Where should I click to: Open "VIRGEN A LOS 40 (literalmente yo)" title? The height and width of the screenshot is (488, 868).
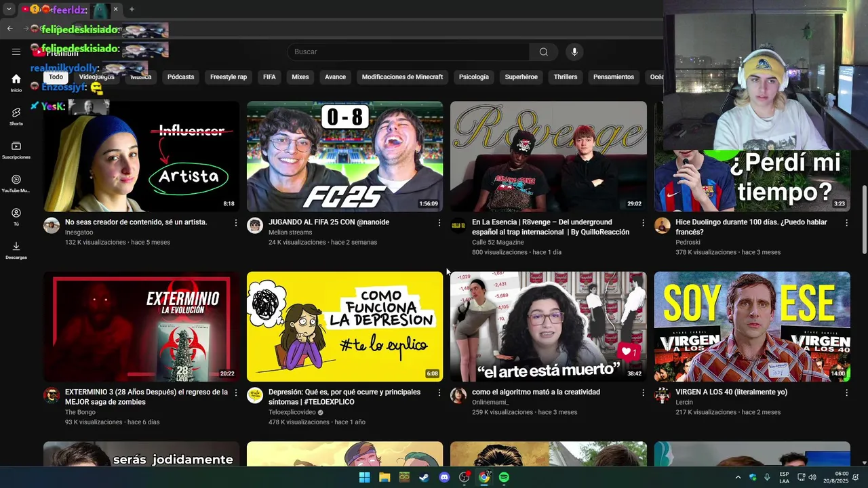(x=731, y=392)
